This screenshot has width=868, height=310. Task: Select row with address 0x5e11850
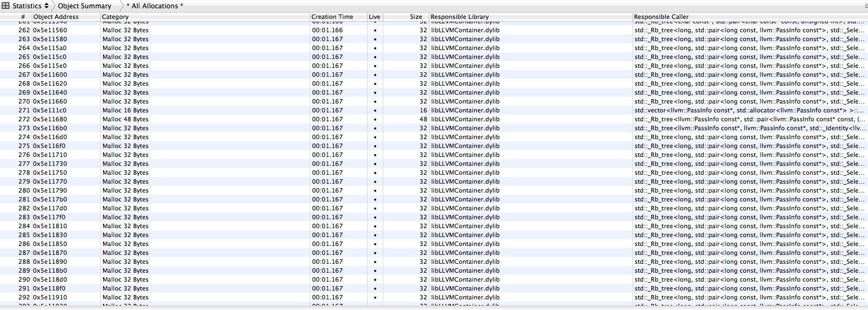434,244
